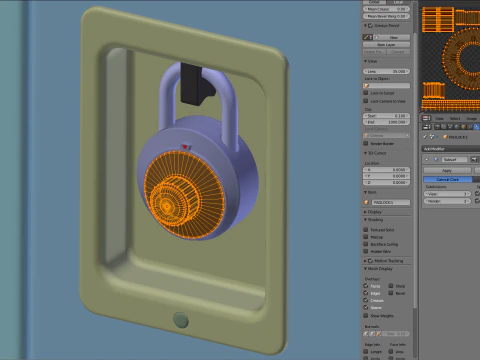This screenshot has width=480, height=360.
Task: Uncheck Seams overlay checkbox
Action: coord(366,307)
